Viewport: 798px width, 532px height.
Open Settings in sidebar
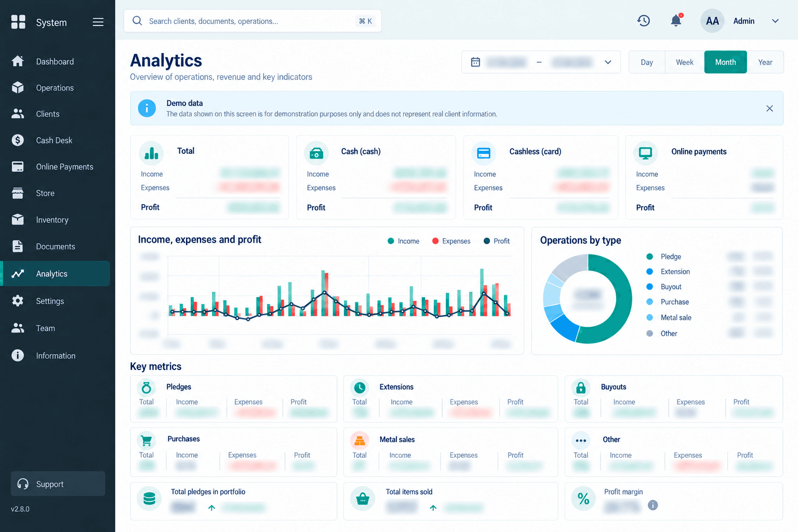[56, 301]
